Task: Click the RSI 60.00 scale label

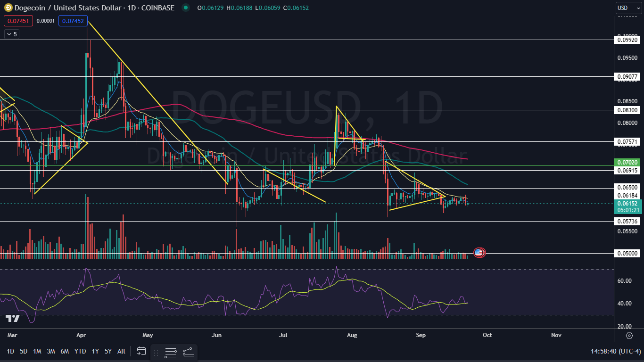Action: [624, 281]
